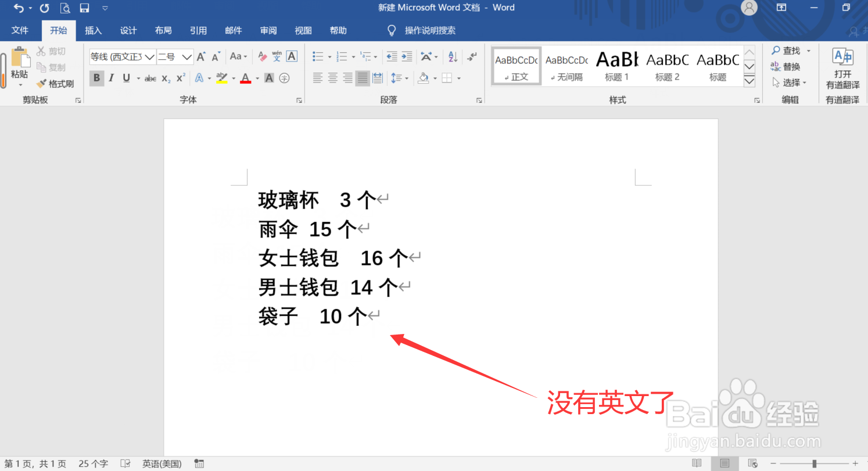
Task: Click the format painter (格式刷) tool
Action: click(x=56, y=83)
